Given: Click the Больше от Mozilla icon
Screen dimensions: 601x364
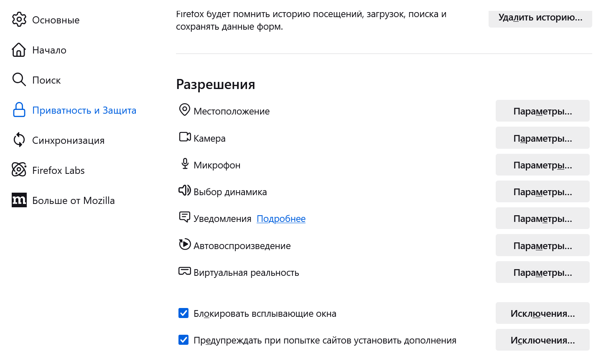Looking at the screenshot, I should (19, 200).
